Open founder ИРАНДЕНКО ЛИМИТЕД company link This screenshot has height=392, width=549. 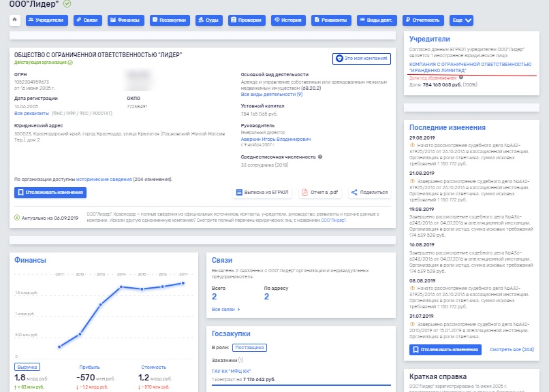coord(470,67)
